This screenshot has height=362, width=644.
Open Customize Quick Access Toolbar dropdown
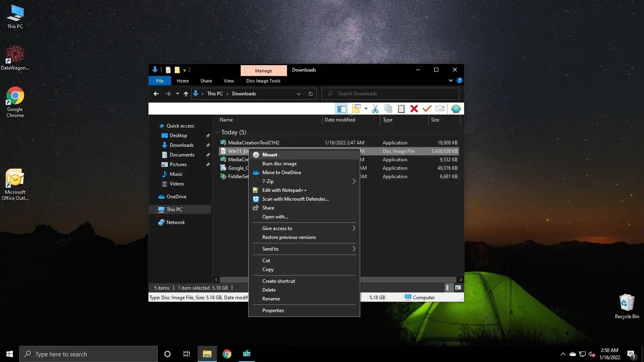point(185,70)
